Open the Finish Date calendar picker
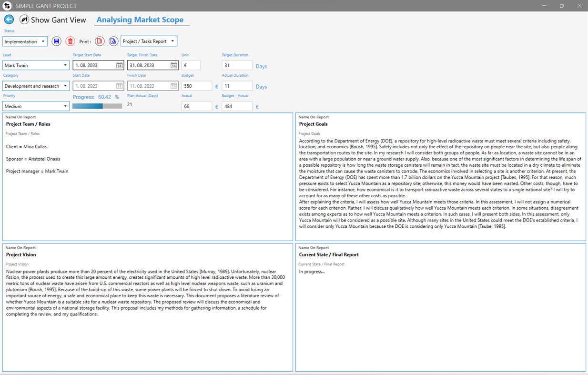This screenshot has width=588, height=375. 173,85
